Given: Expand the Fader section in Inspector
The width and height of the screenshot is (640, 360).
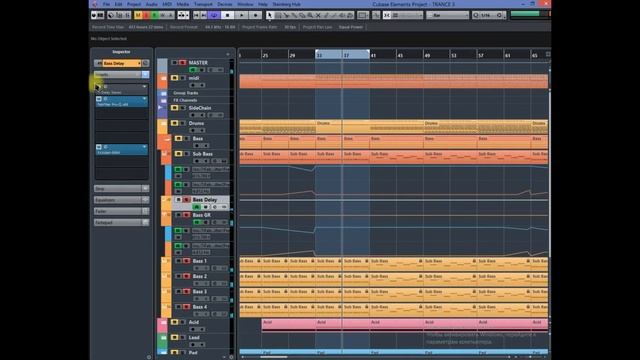Looking at the screenshot, I should (x=122, y=211).
